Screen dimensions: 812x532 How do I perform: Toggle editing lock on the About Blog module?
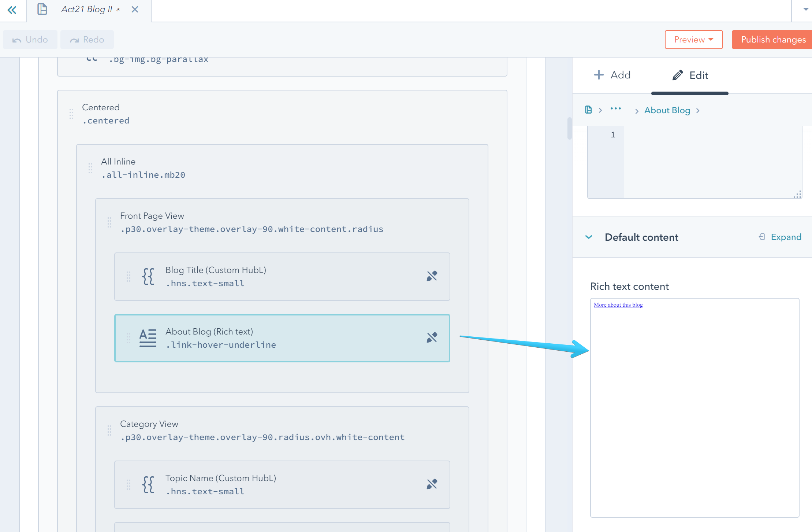point(432,337)
